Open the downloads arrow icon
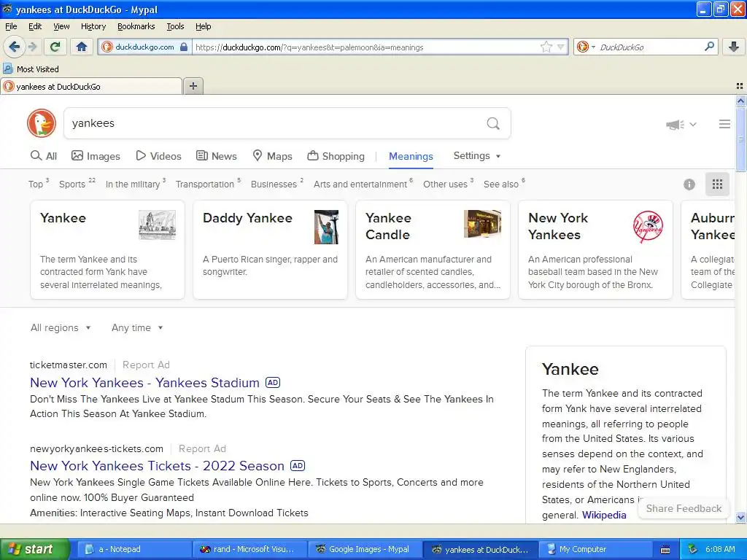 point(734,47)
